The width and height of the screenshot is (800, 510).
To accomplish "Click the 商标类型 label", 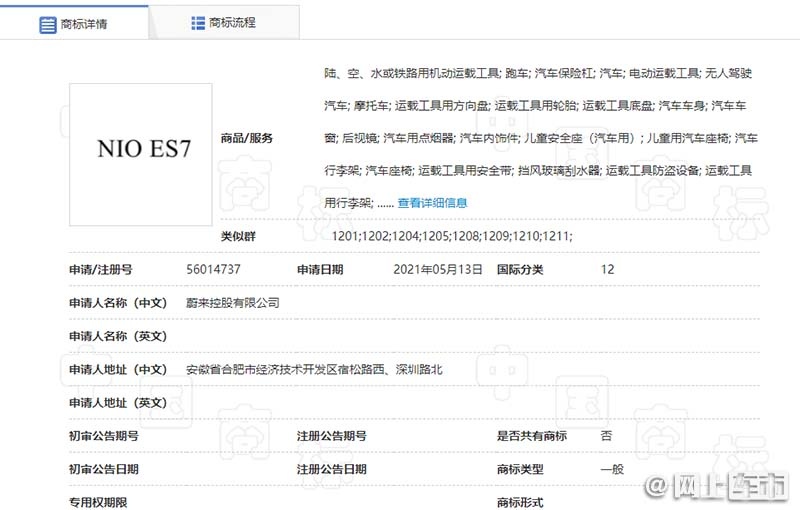I will click(x=520, y=469).
